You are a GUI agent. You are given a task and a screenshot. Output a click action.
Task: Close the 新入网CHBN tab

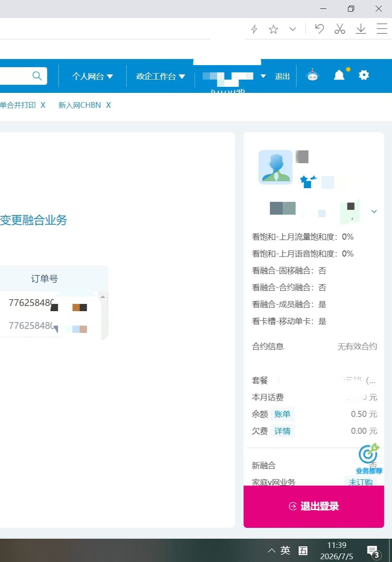pos(108,105)
